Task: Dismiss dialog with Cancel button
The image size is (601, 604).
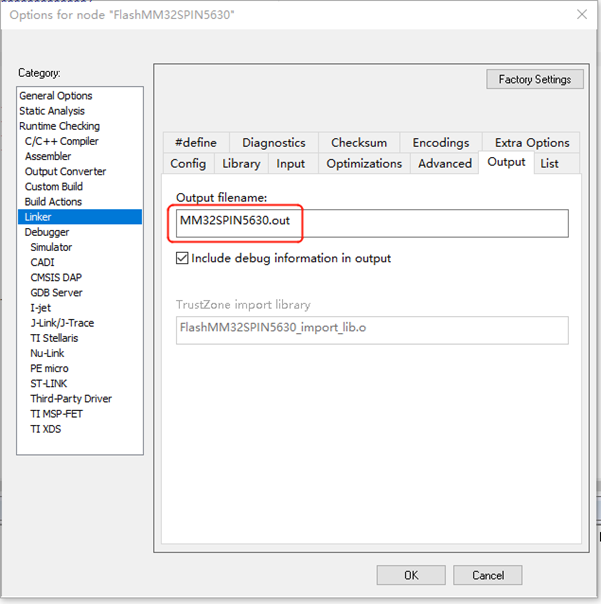Action: 487,575
